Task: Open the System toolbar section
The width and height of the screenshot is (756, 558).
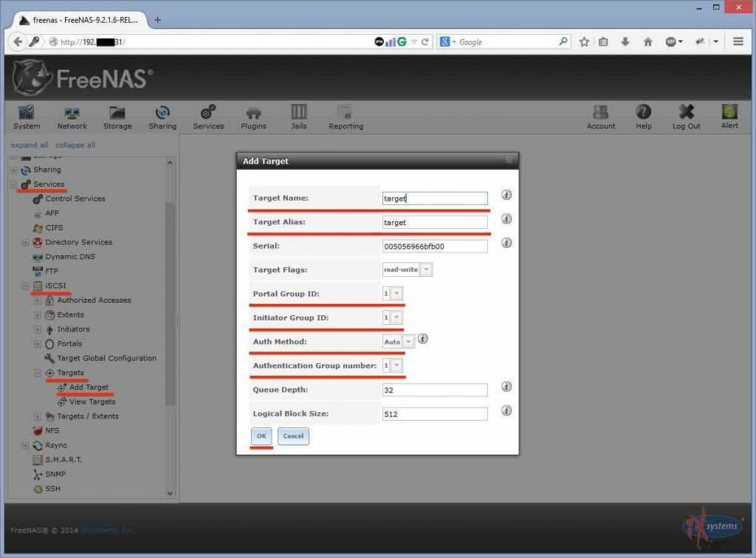Action: (27, 117)
